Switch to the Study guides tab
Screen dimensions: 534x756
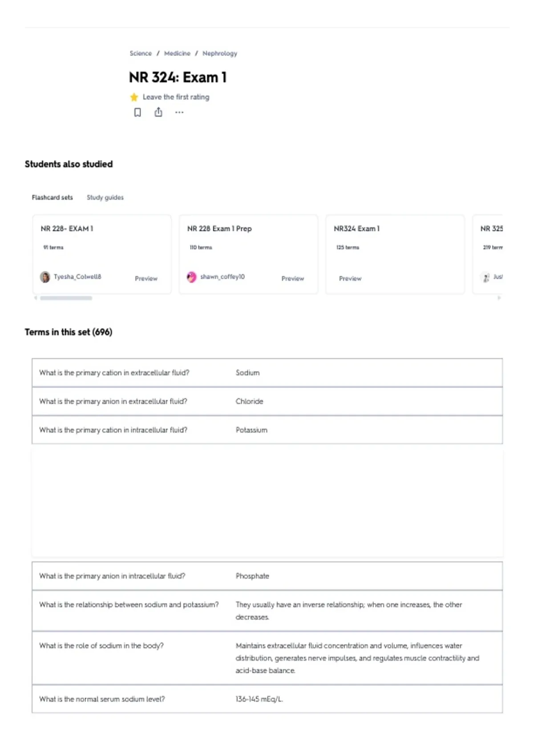105,197
